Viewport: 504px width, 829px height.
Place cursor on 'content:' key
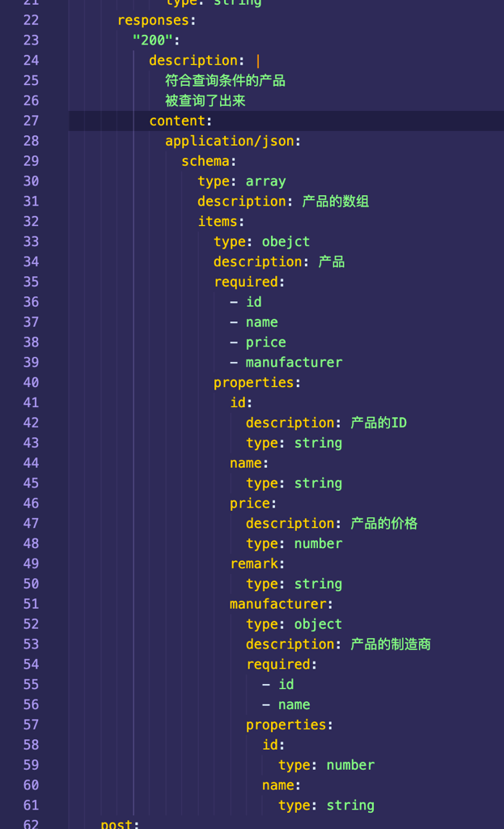click(180, 121)
